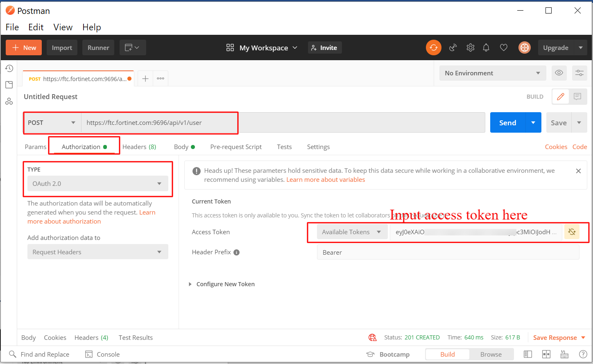593x364 pixels.
Task: Click the Invite button
Action: tap(324, 47)
